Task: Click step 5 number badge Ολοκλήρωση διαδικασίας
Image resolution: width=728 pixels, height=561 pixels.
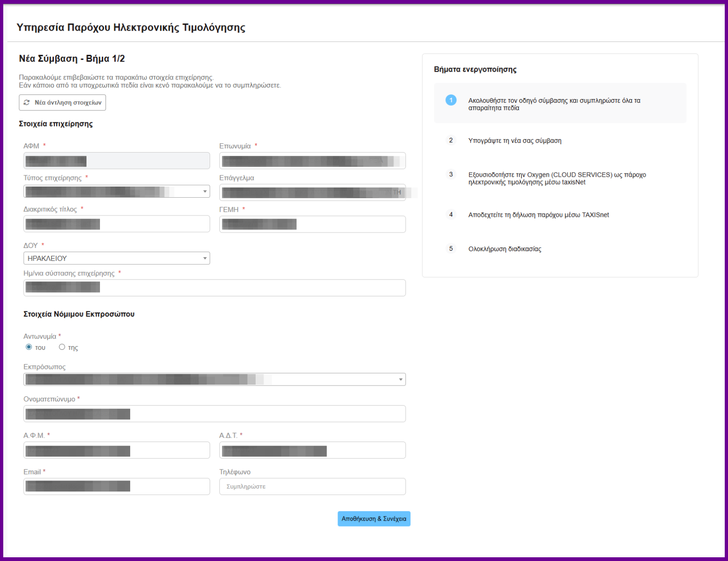Action: coord(450,248)
